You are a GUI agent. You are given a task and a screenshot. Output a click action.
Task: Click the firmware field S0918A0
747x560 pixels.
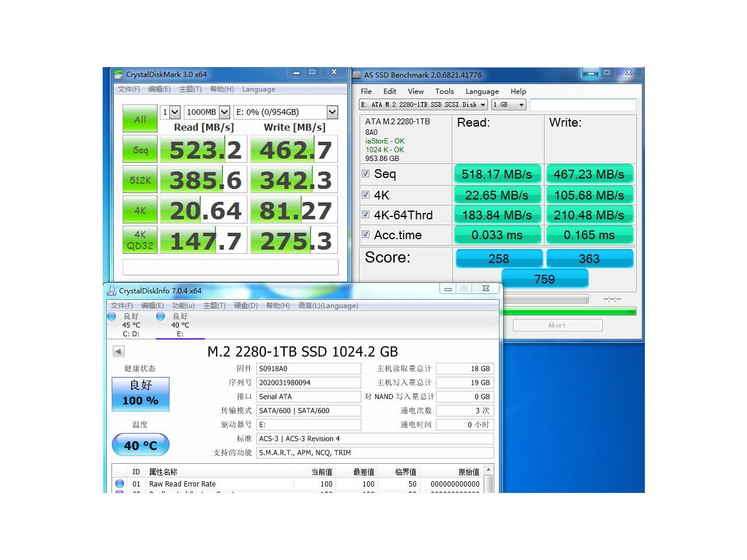point(309,369)
